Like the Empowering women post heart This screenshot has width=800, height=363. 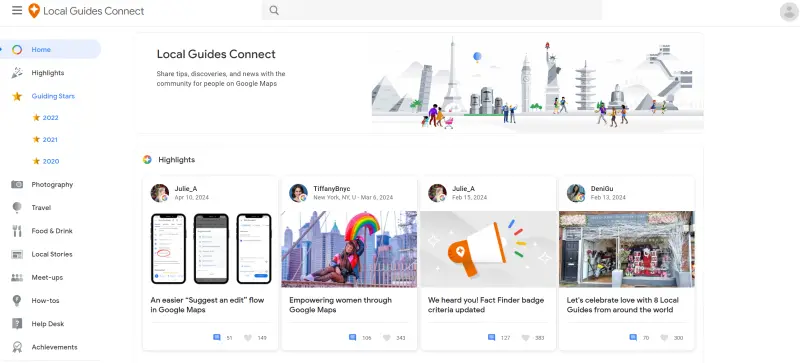(387, 337)
